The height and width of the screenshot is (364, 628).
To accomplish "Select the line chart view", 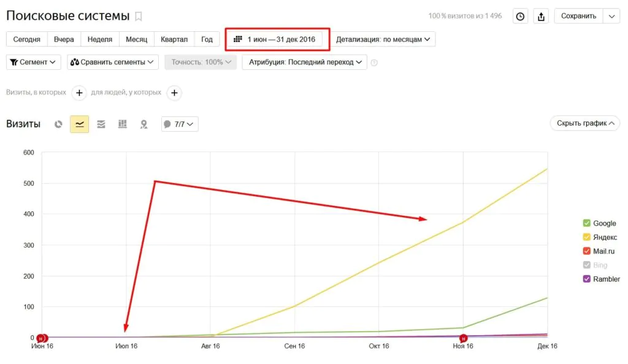I will 79,124.
